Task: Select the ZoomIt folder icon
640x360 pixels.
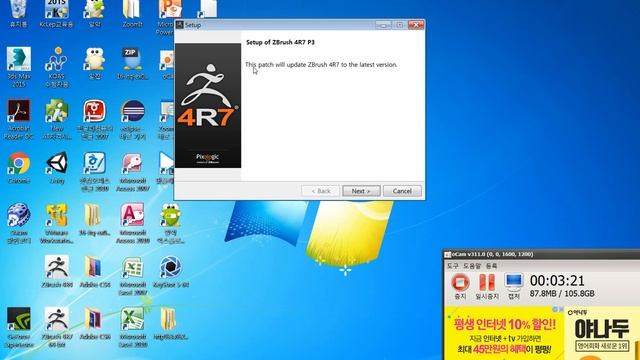Action: (x=132, y=14)
